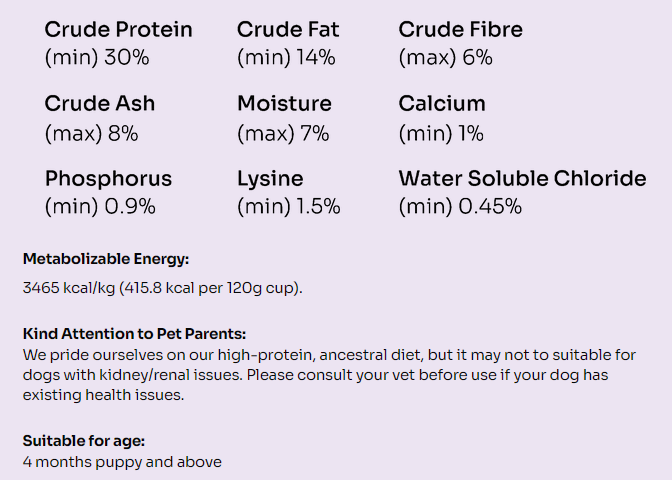Click the Lysine heading
The image size is (672, 480).
[270, 179]
